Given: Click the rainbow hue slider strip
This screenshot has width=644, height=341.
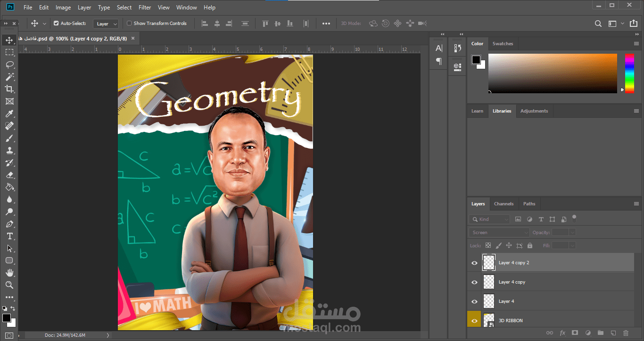Looking at the screenshot, I should click(x=629, y=73).
